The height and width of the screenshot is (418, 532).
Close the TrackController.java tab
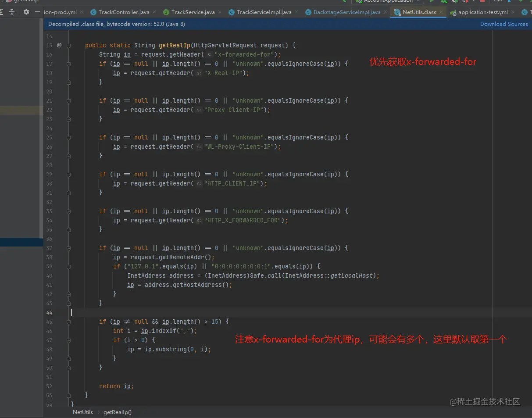tap(154, 12)
